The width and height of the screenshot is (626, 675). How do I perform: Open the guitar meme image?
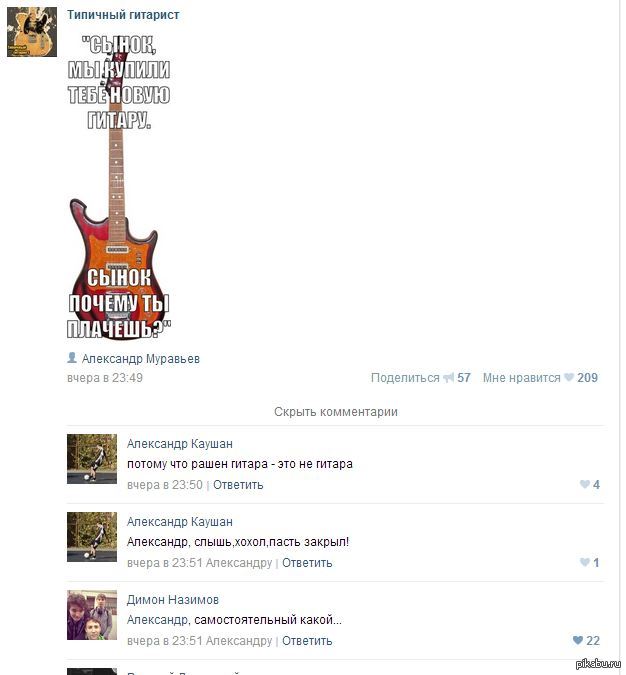[x=119, y=186]
